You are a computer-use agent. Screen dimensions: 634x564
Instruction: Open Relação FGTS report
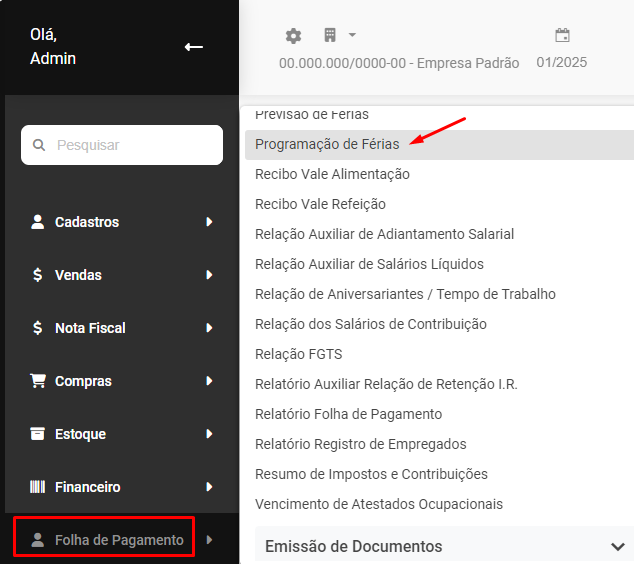(298, 354)
